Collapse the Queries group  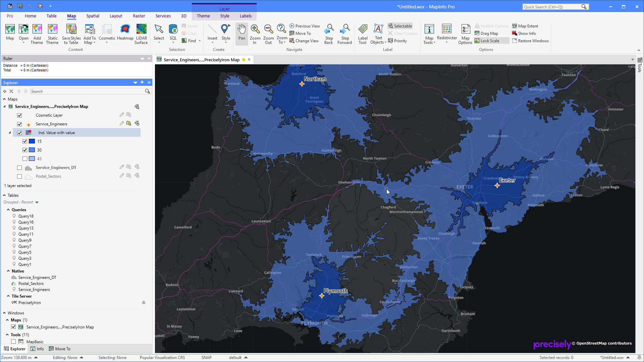coord(8,210)
